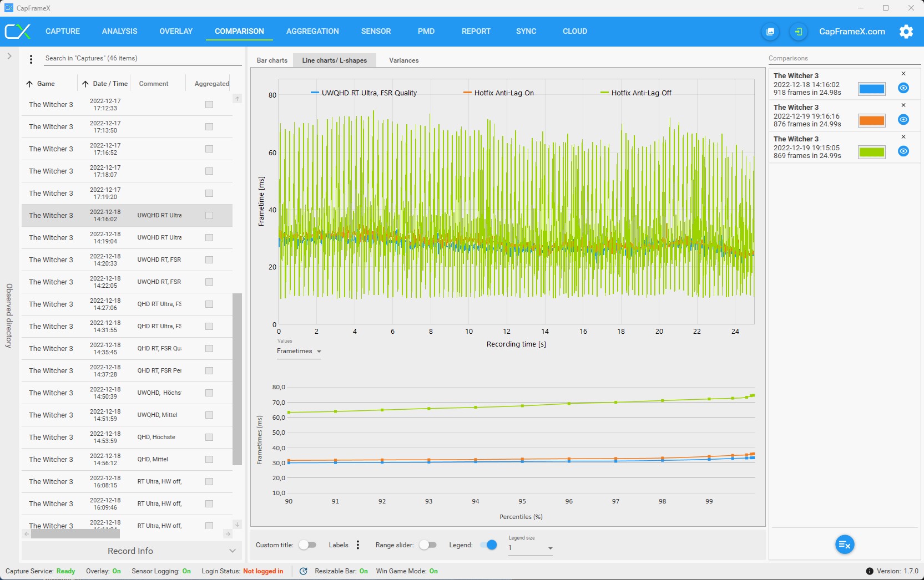Hide the green 19:15:05 comparison via eye icon

click(x=903, y=151)
